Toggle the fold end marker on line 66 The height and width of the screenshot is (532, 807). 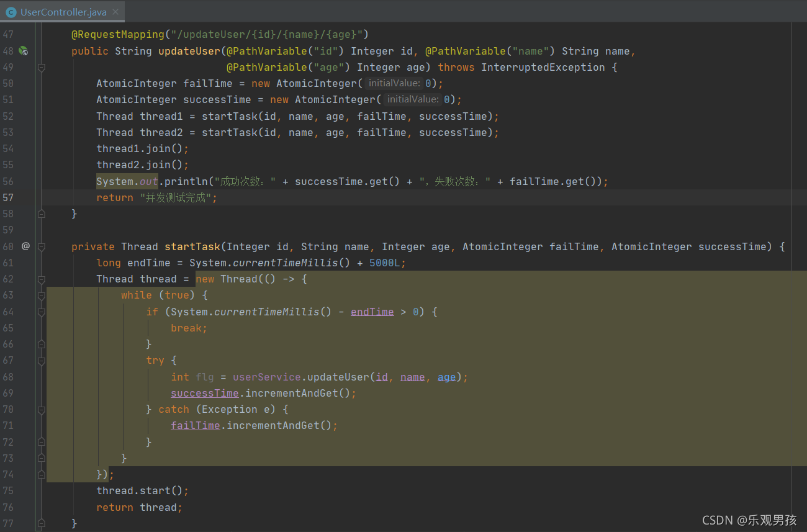(x=42, y=344)
